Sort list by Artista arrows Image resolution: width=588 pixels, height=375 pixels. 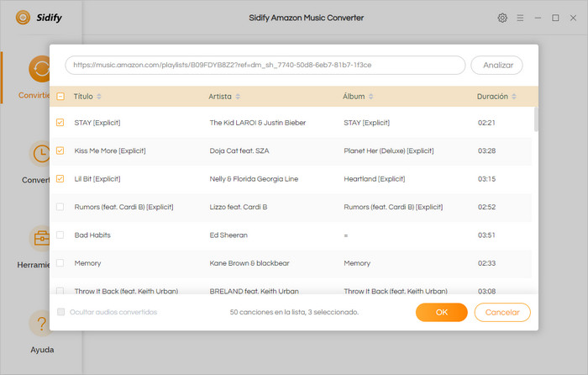238,97
